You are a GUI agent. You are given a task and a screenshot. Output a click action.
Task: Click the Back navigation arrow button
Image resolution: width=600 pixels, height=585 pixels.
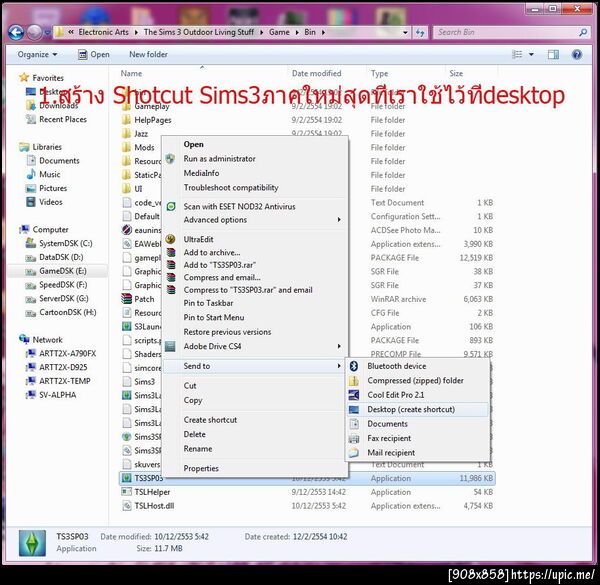click(x=16, y=33)
